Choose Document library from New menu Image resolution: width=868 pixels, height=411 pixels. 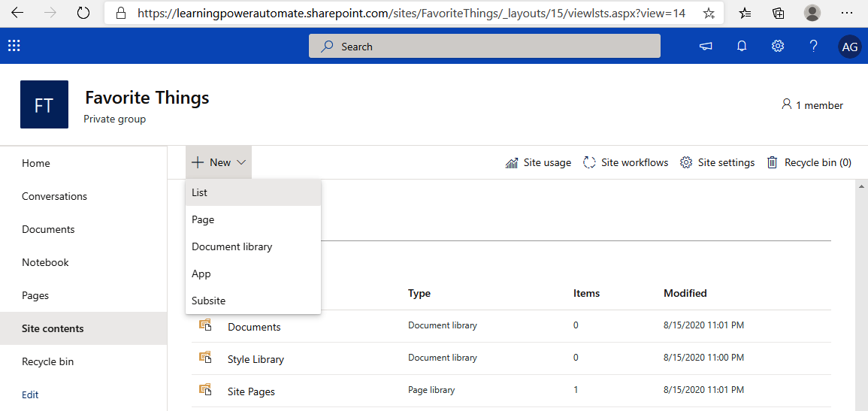tap(231, 247)
